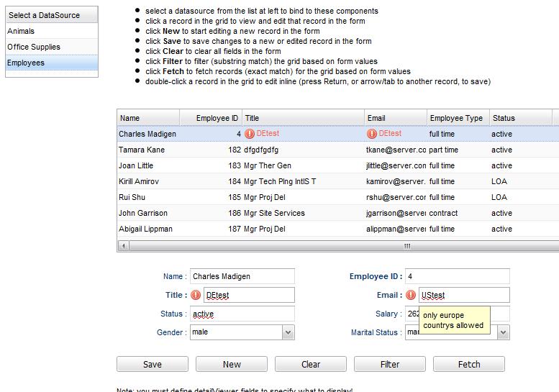The image size is (559, 392).
Task: Click error icon beside Title form field
Action: pyautogui.click(x=196, y=295)
